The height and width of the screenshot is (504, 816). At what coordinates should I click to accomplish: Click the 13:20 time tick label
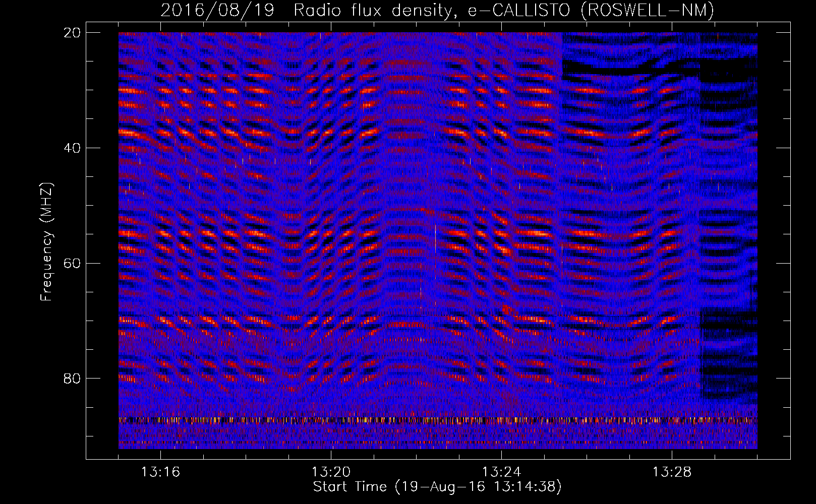(x=331, y=472)
